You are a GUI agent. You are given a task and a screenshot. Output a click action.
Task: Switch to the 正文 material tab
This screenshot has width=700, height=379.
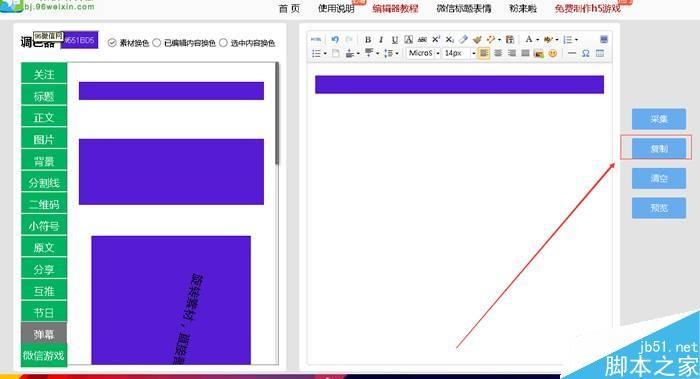point(44,117)
